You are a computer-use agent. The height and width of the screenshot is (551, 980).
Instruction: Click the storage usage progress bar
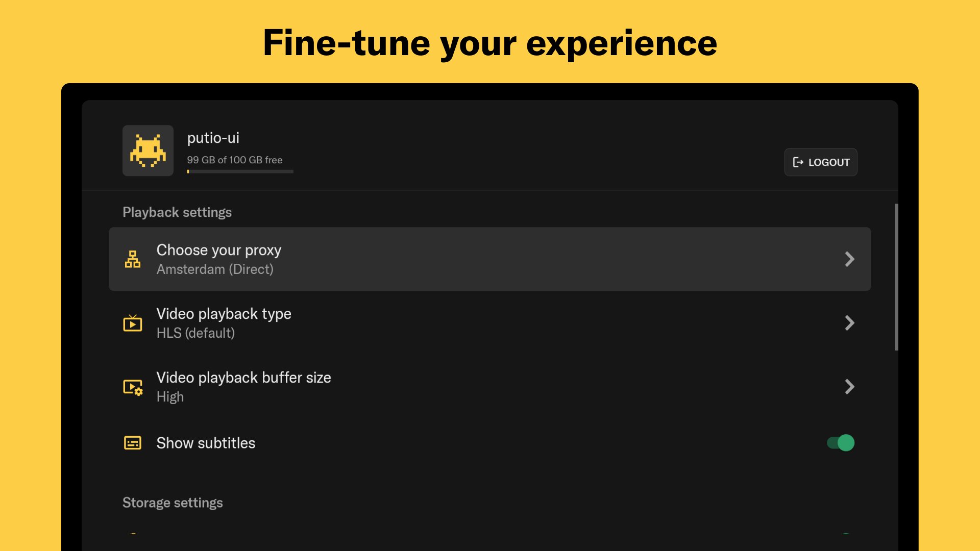pos(240,171)
